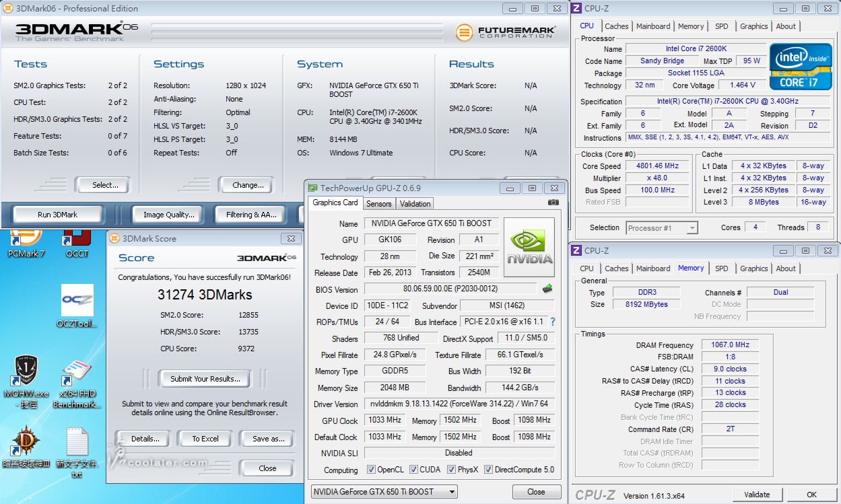The image size is (841, 504).
Task: Click the CAS# Latency 9.0 clocks value
Action: 730,369
